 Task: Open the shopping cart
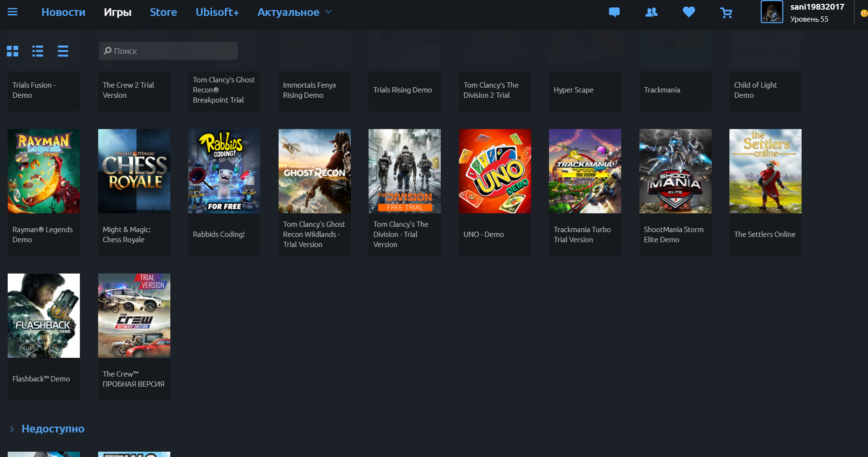726,13
